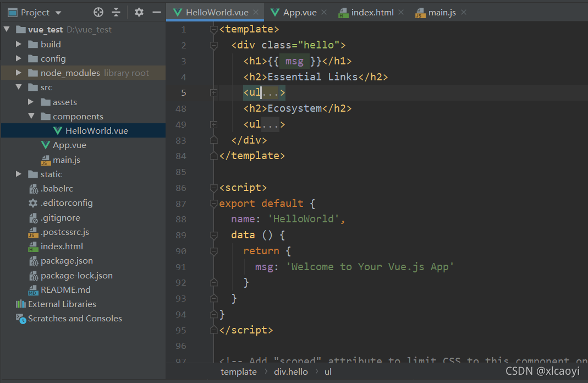The width and height of the screenshot is (588, 383).
Task: Click the 'template' breadcrumb
Action: tap(239, 372)
